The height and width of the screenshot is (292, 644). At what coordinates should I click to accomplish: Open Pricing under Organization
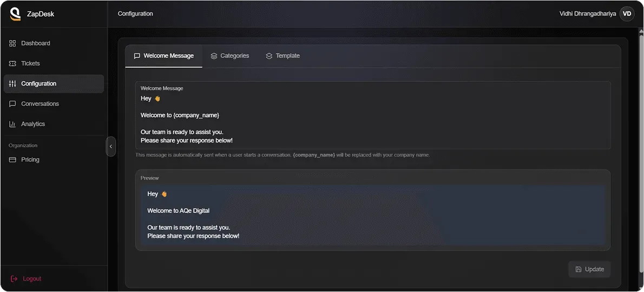[54, 160]
